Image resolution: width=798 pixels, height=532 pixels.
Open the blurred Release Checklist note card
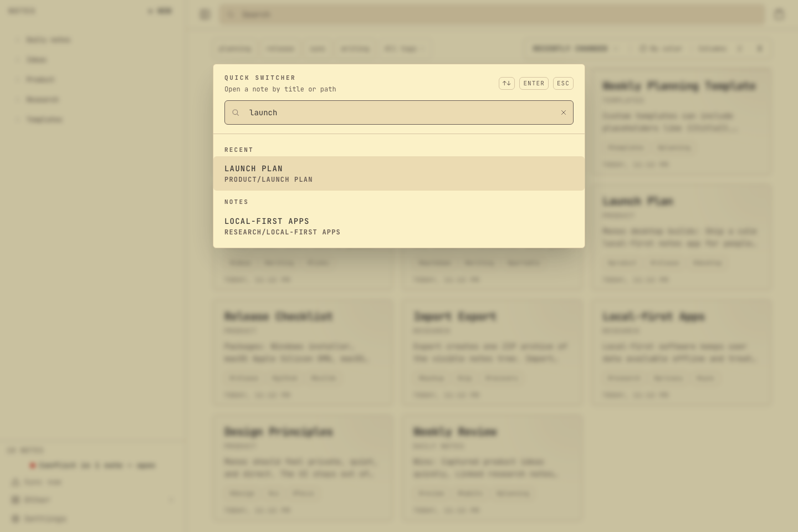(303, 352)
